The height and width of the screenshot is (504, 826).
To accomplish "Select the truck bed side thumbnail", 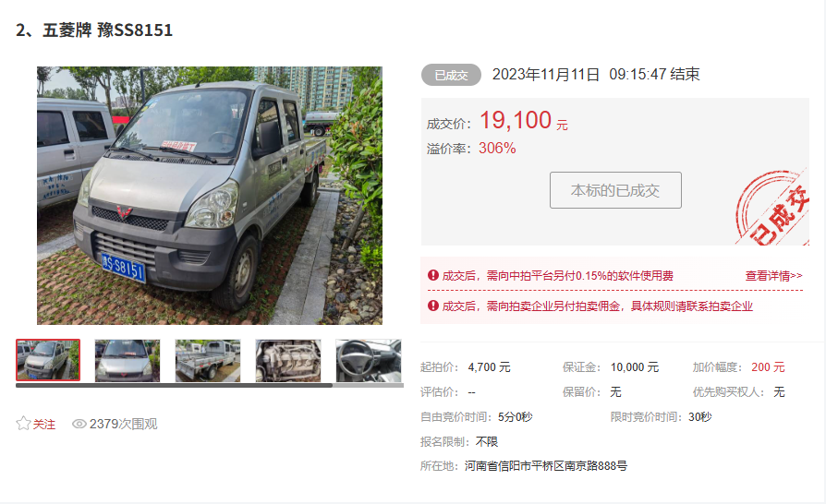I will pyautogui.click(x=208, y=360).
